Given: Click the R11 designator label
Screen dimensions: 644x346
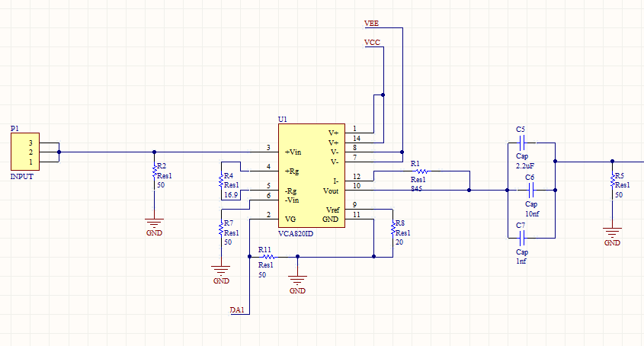Looking at the screenshot, I should click(x=264, y=249).
